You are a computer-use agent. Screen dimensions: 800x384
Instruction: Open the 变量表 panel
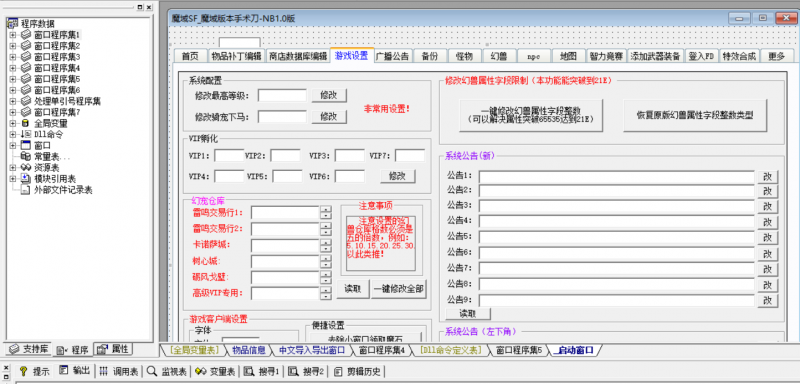(x=215, y=371)
